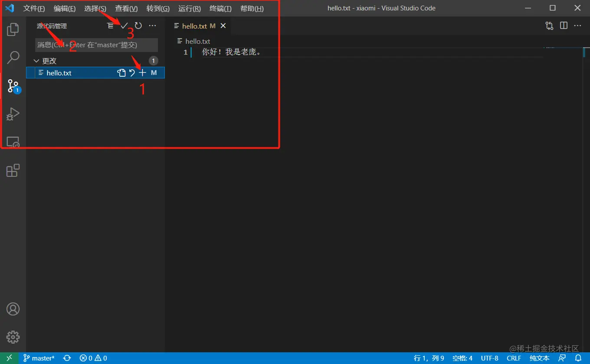Open the Extensions view

[13, 170]
